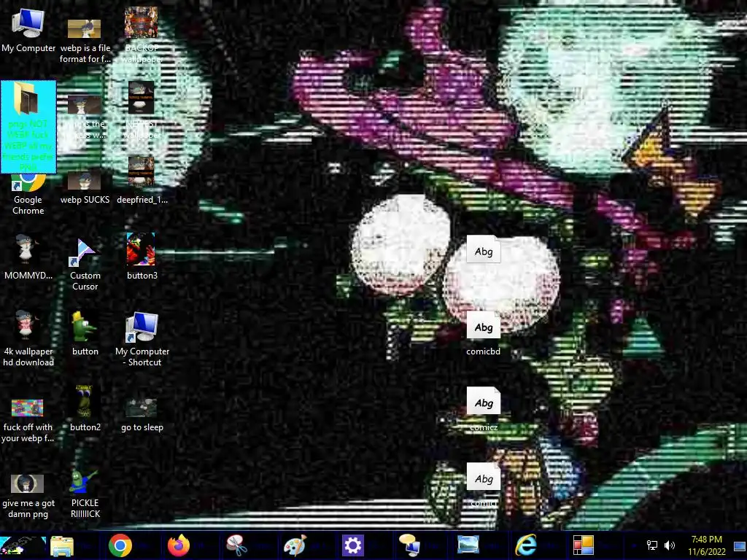747x560 pixels.
Task: Open the button2 desktop file
Action: click(85, 408)
